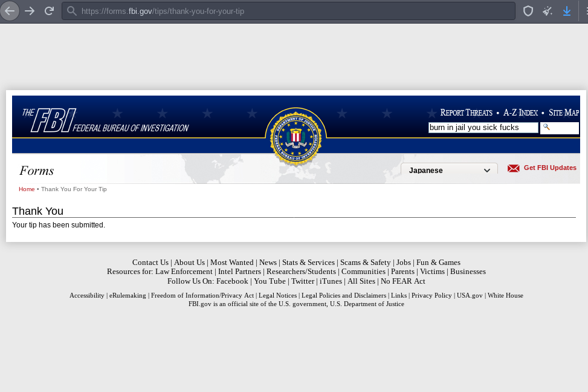Open Contact Us footer link
This screenshot has height=392, width=588.
(x=150, y=263)
